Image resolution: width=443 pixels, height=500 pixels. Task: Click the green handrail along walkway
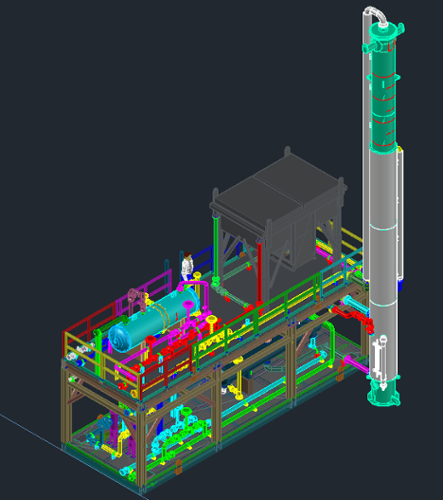[253, 320]
